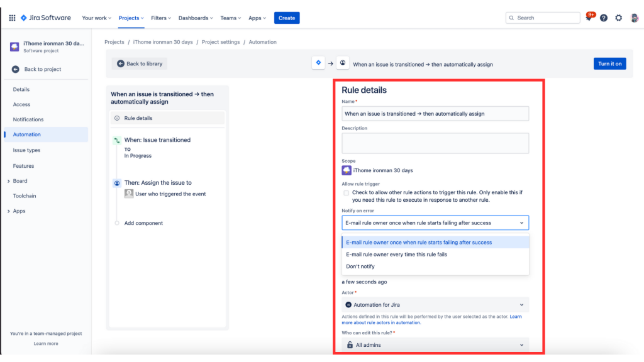Select the Don't notify option
This screenshot has height=362, width=644.
435,266
